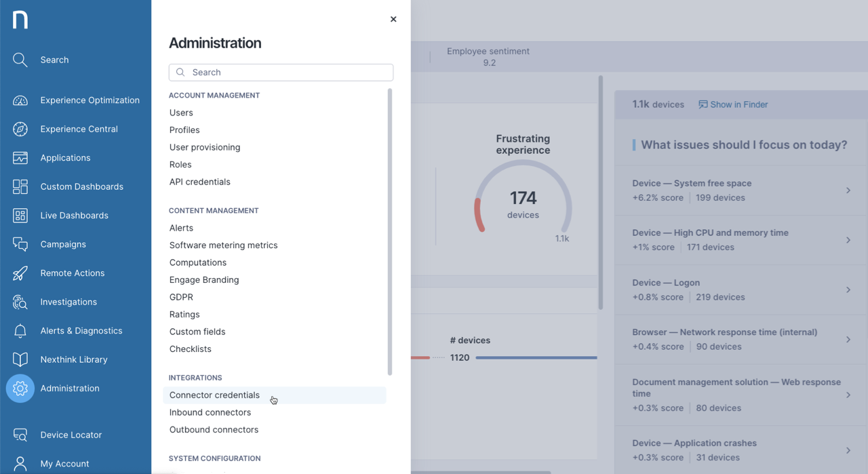Image resolution: width=868 pixels, height=474 pixels.
Task: Expand the Browser network response time row
Action: 739,339
